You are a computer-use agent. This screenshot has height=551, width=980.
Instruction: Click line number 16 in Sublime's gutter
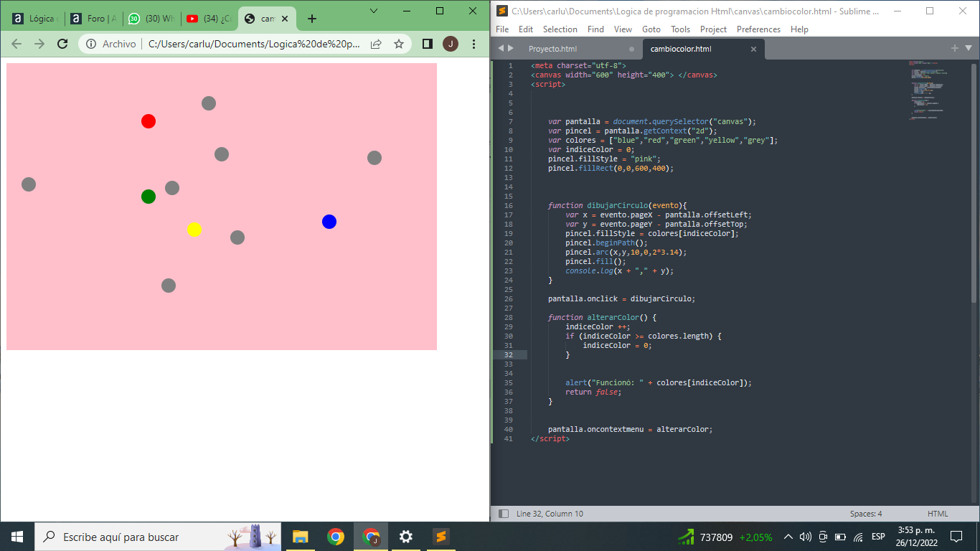[x=509, y=205]
